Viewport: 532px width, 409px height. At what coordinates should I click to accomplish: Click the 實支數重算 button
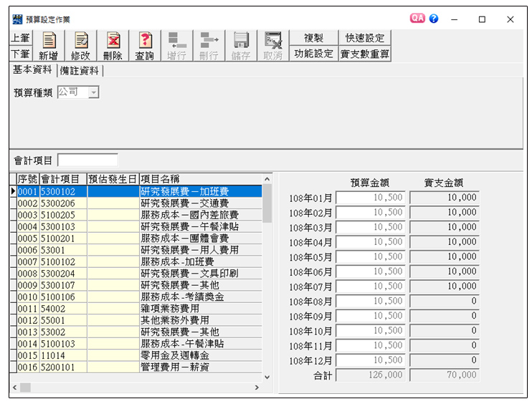365,54
